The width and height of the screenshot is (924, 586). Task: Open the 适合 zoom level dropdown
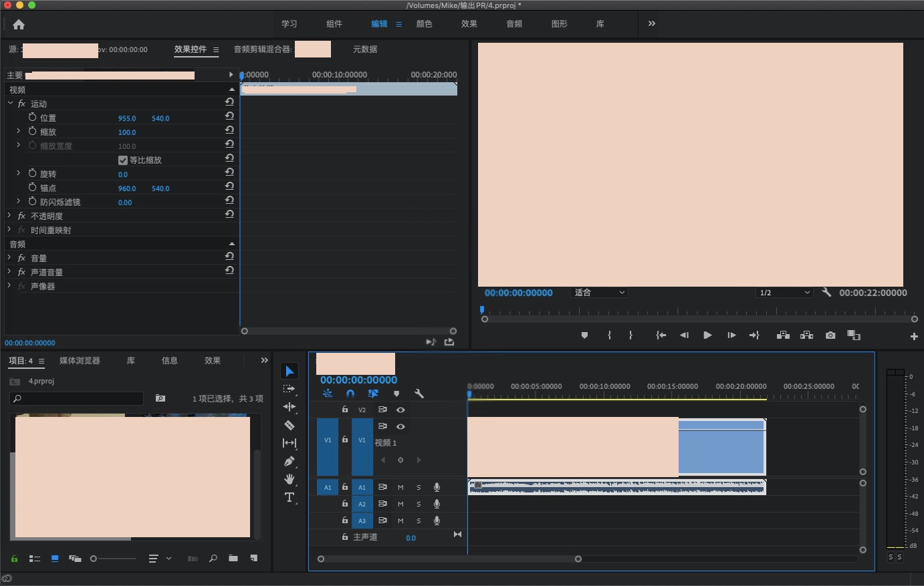pos(599,292)
